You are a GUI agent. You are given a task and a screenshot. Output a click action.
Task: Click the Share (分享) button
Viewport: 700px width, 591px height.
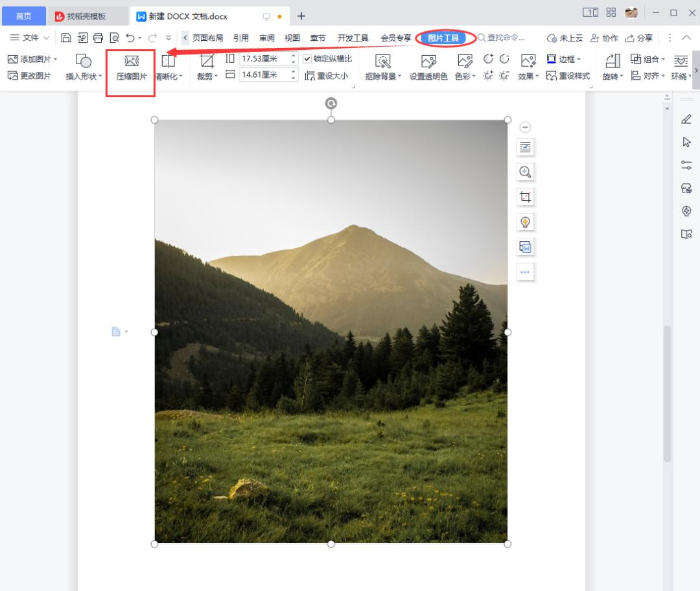[x=639, y=38]
